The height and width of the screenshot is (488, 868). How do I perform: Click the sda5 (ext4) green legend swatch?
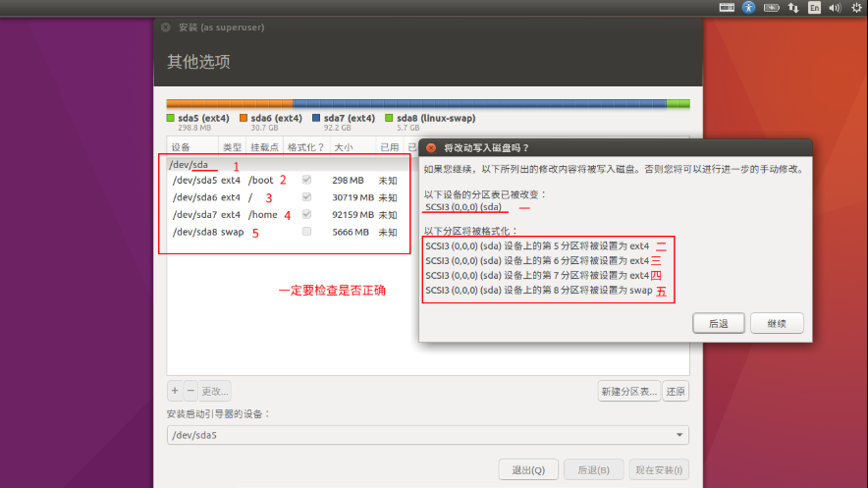[171, 118]
